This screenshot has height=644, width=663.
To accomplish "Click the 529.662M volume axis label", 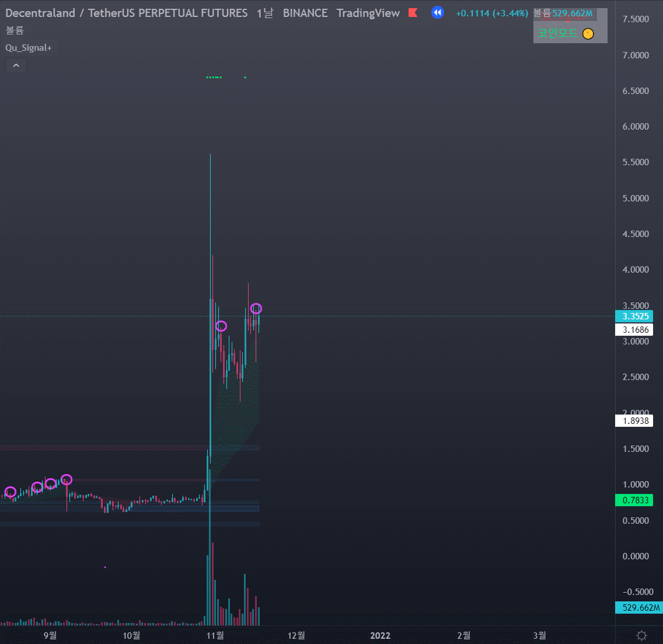I will coord(639,608).
